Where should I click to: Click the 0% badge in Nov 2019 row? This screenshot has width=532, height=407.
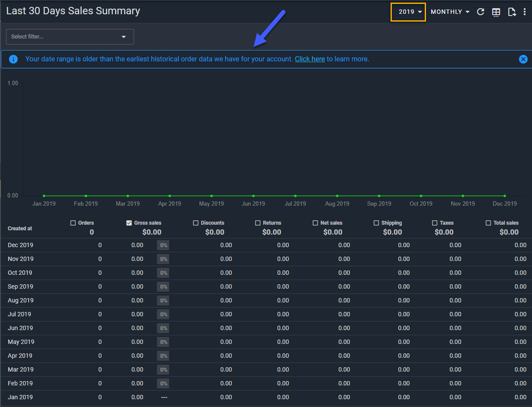[163, 259]
